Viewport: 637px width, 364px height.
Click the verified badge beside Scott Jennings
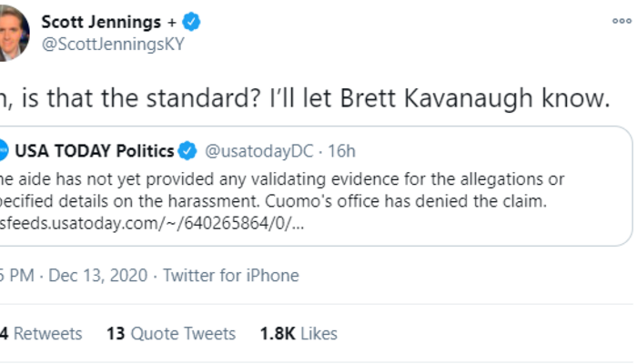192,22
